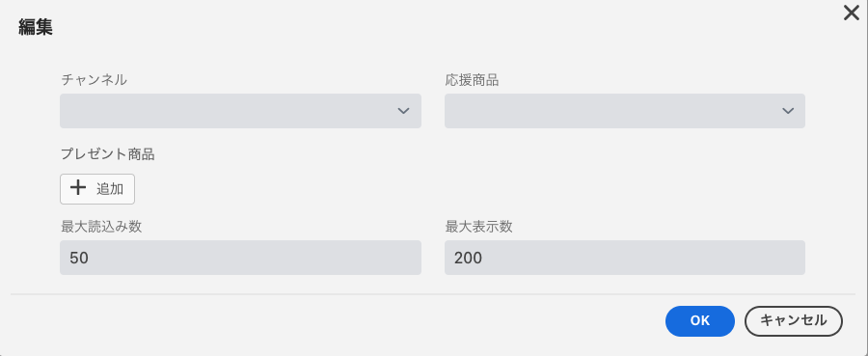Click the value 200 in 最大表示数
The height and width of the screenshot is (356, 868).
point(469,258)
